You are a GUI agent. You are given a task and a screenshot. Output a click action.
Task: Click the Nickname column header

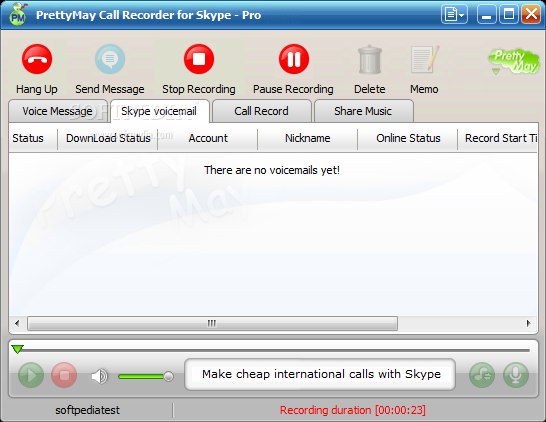(x=308, y=138)
